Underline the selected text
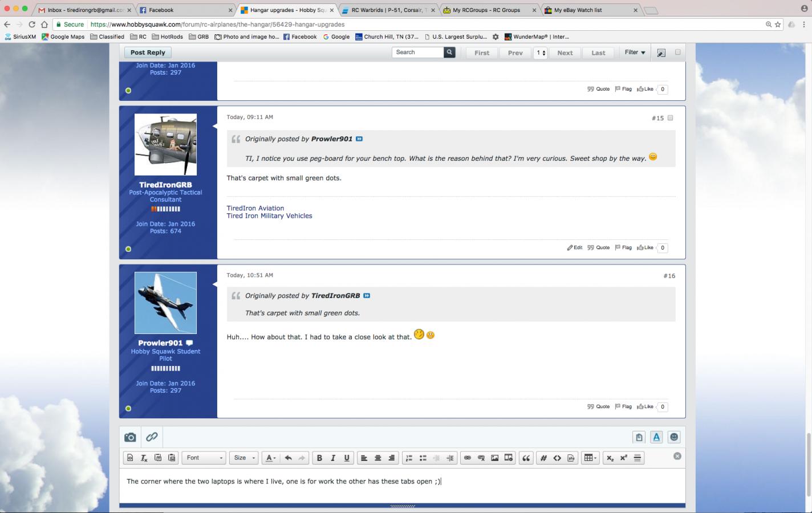Viewport: 812px width, 513px height. coord(347,458)
